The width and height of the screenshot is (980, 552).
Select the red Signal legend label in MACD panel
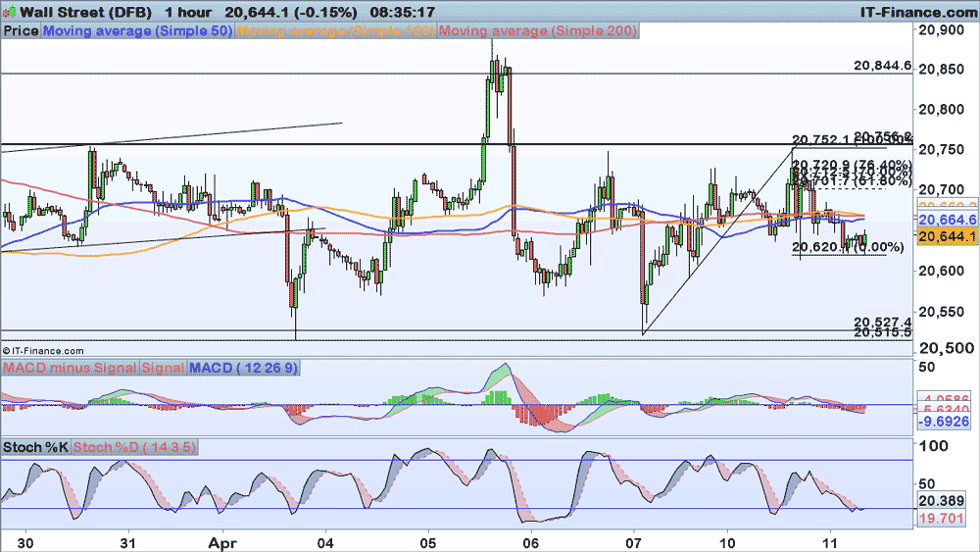click(x=163, y=368)
